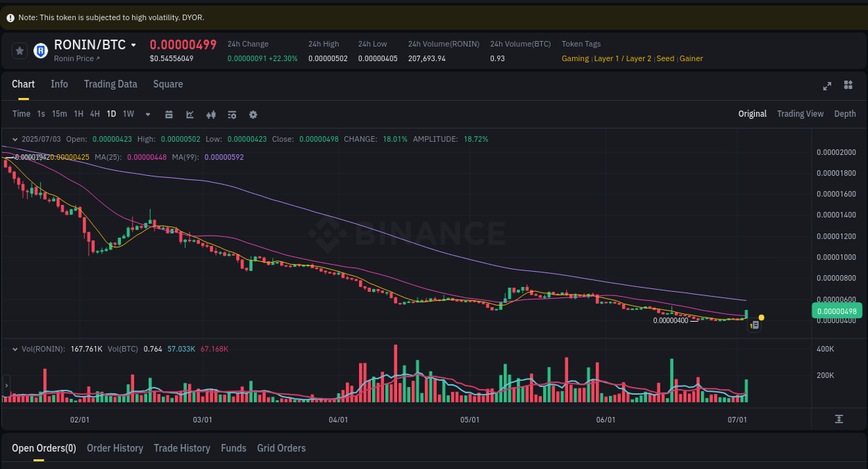Expand the extra timeframes dropdown after 1W

coord(147,114)
